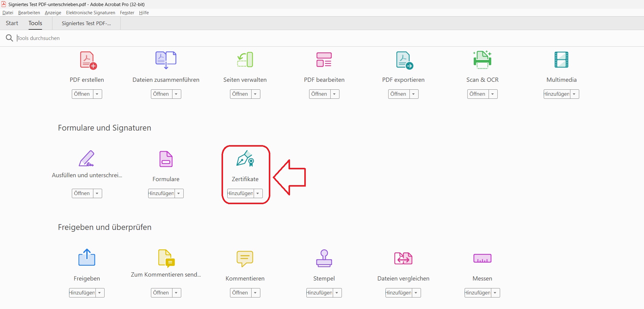Switch to the Start tab

click(x=12, y=23)
